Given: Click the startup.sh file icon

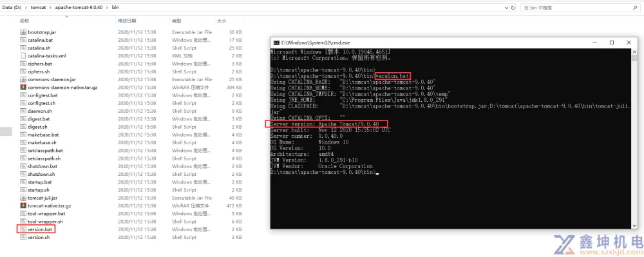Looking at the screenshot, I should 23,190.
